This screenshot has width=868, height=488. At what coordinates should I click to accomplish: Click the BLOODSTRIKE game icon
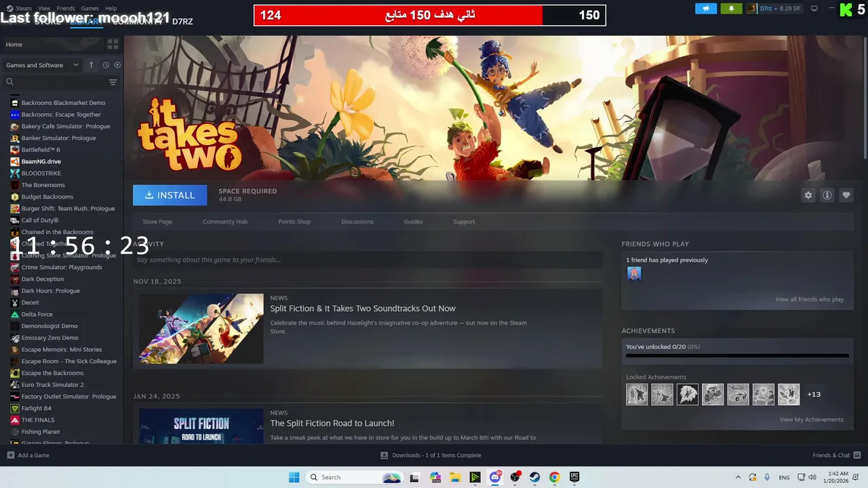tap(15, 174)
